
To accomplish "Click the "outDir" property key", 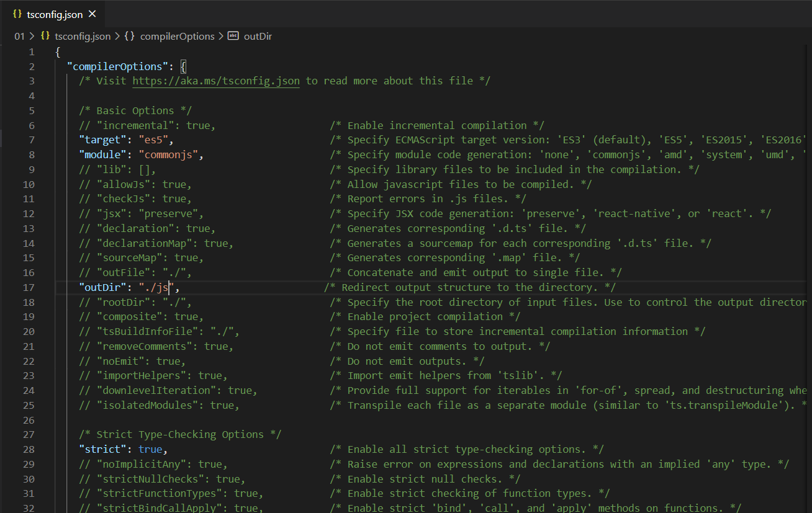I will tap(102, 287).
